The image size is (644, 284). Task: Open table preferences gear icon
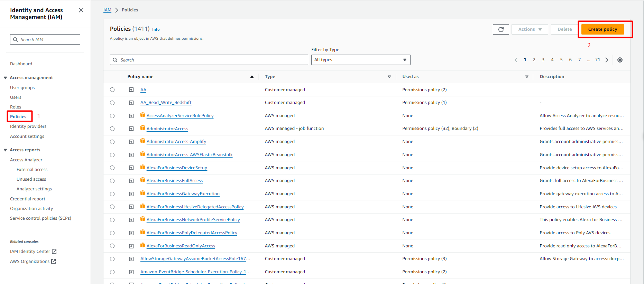pyautogui.click(x=620, y=60)
